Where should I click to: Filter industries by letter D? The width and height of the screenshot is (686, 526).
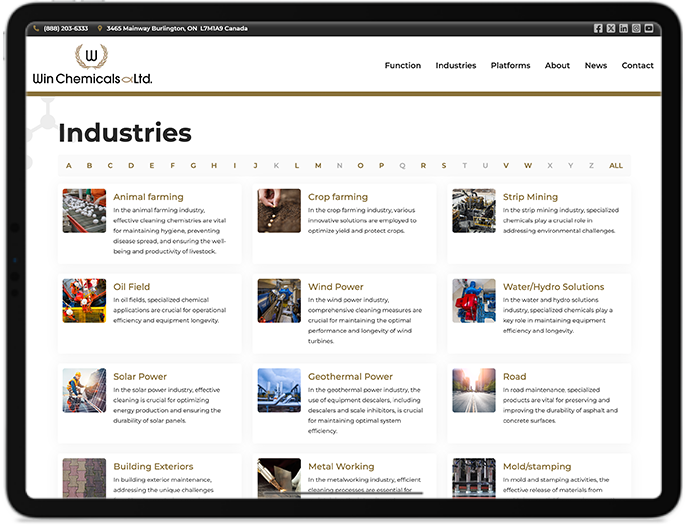132,166
